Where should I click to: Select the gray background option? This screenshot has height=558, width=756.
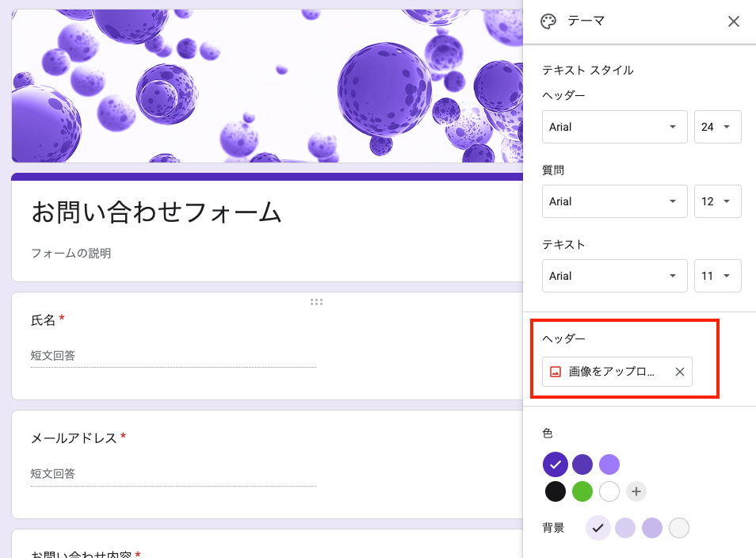[679, 528]
